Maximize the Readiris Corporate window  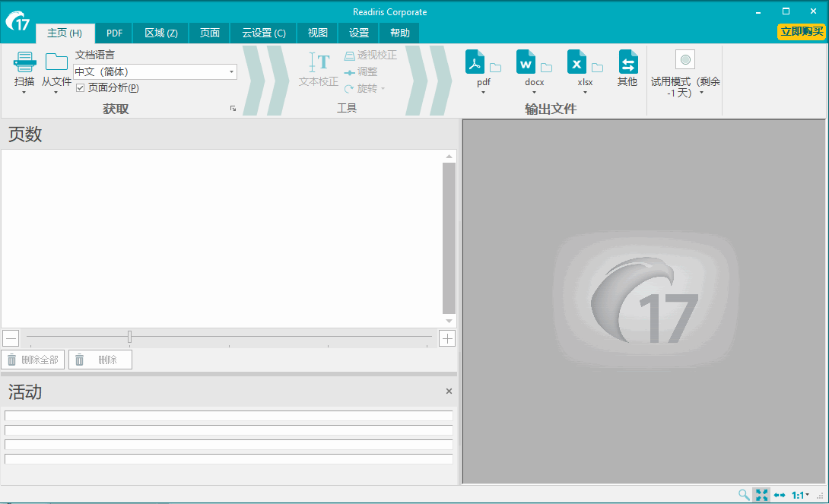tap(786, 11)
